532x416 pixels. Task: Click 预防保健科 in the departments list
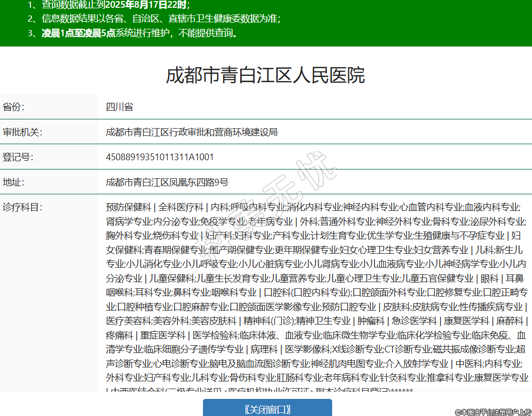coord(128,207)
